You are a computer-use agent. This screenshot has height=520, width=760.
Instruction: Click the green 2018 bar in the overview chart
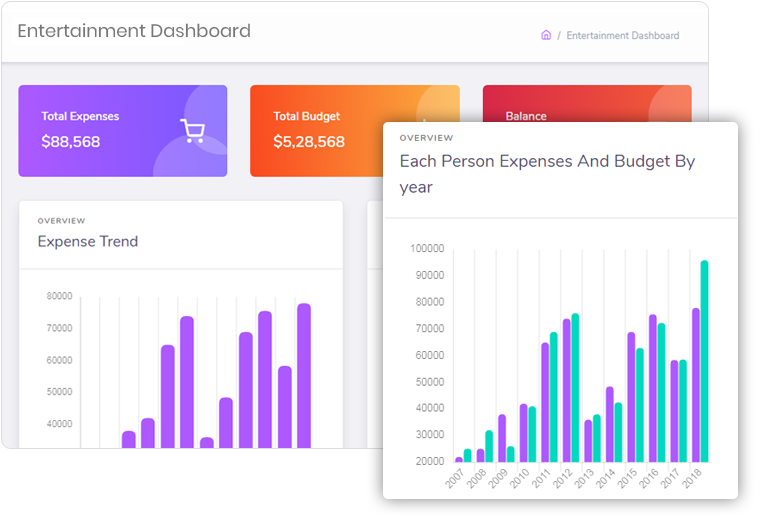point(704,361)
